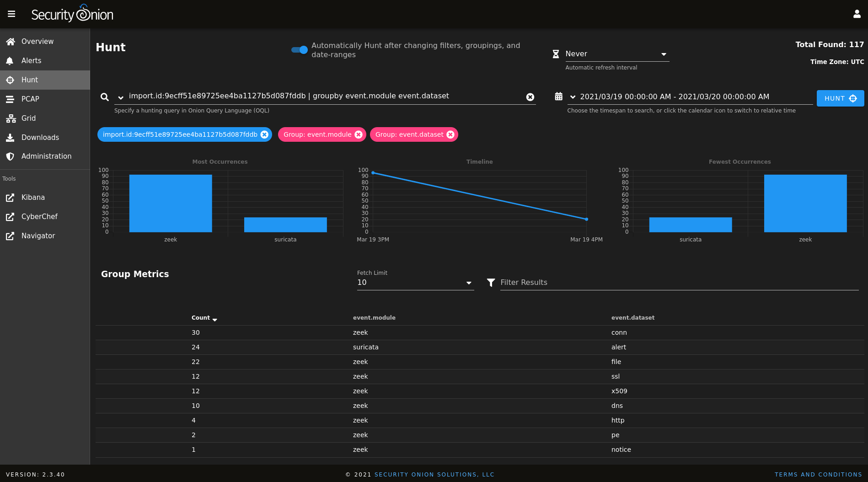The width and height of the screenshot is (868, 482).
Task: Open the Never refresh interval dropdown
Action: tap(663, 54)
